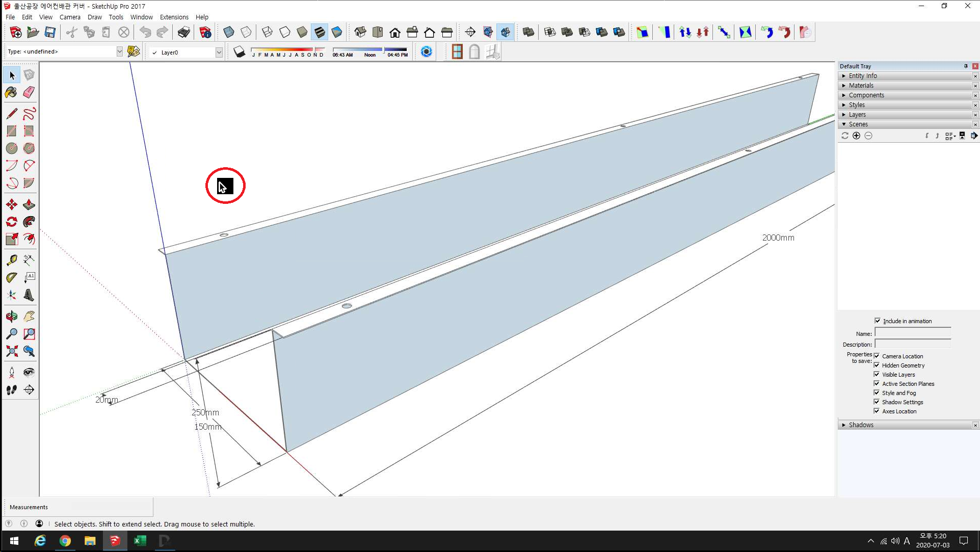Open the Layer0 layer dropdown
980x552 pixels.
pyautogui.click(x=219, y=52)
